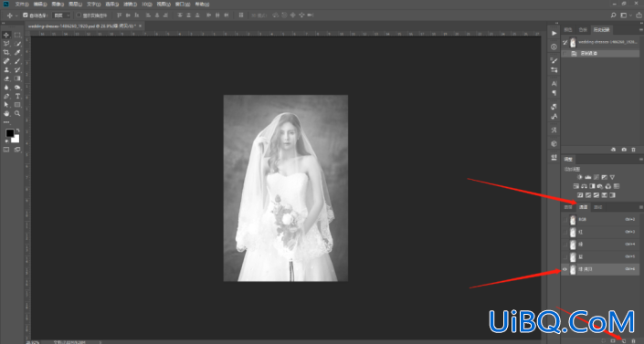644x344 pixels.
Task: Hide the green copy channel eye icon
Action: tap(565, 269)
